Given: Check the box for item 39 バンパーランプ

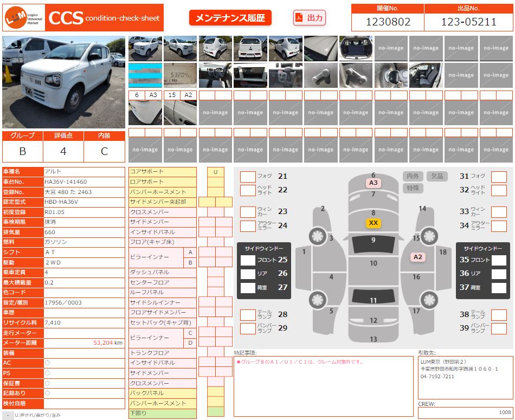Looking at the screenshot, I should click(x=499, y=328).
